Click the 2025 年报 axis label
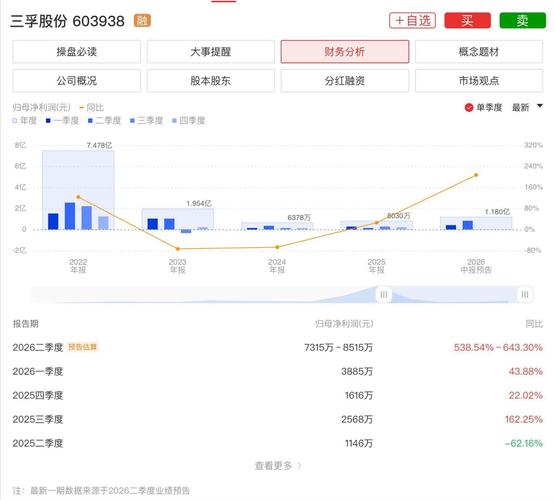The image size is (555, 500). coord(376,266)
